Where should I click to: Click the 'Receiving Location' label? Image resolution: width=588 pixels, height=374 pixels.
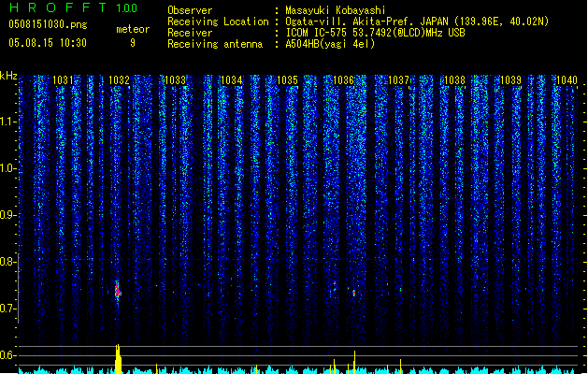(218, 22)
